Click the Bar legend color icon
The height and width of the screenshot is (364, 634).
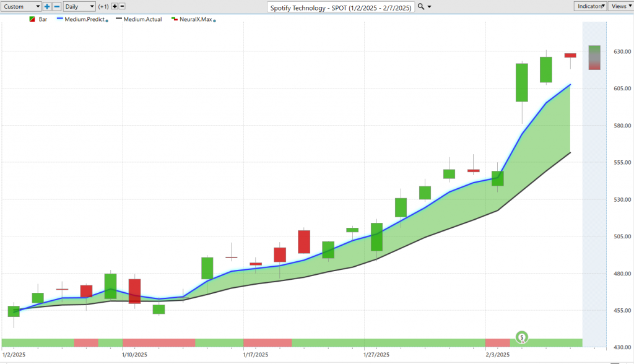[x=32, y=19]
